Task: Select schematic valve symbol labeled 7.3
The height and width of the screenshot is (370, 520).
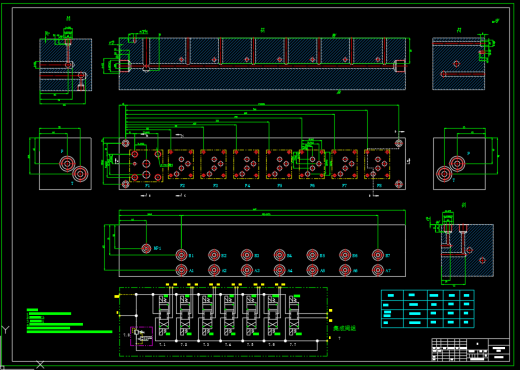Action: coord(207,315)
